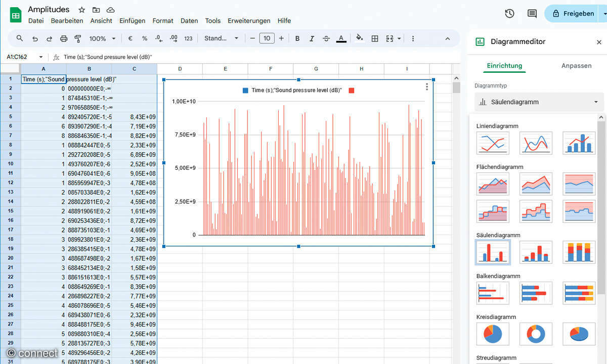The width and height of the screenshot is (607, 364).
Task: Select the paint format tool
Action: click(78, 38)
